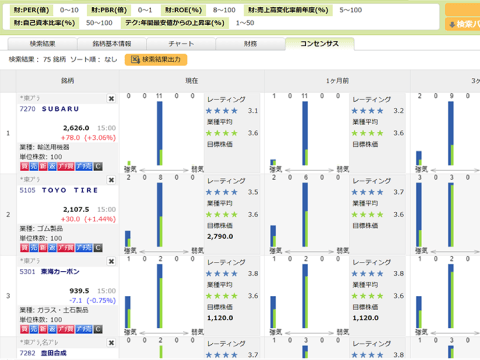This screenshot has height=360, width=480.
Task: Click the 返 margin-repay icon for TOYO TIRE
Action: pos(52,248)
